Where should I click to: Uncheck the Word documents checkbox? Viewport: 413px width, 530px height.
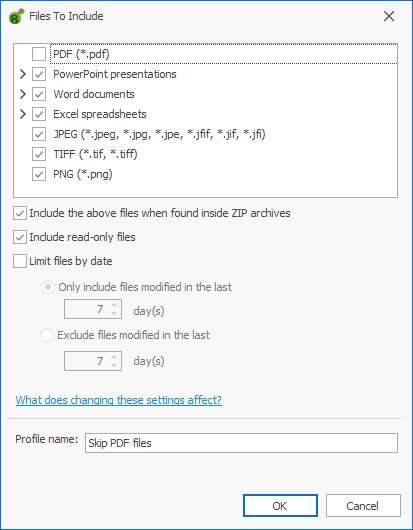click(x=39, y=94)
